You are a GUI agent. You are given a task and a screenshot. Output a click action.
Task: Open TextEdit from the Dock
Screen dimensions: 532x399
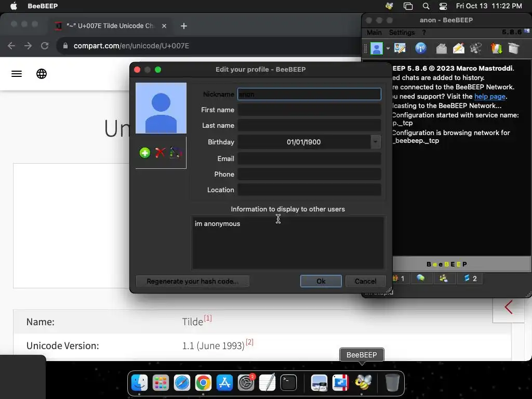tap(268, 383)
